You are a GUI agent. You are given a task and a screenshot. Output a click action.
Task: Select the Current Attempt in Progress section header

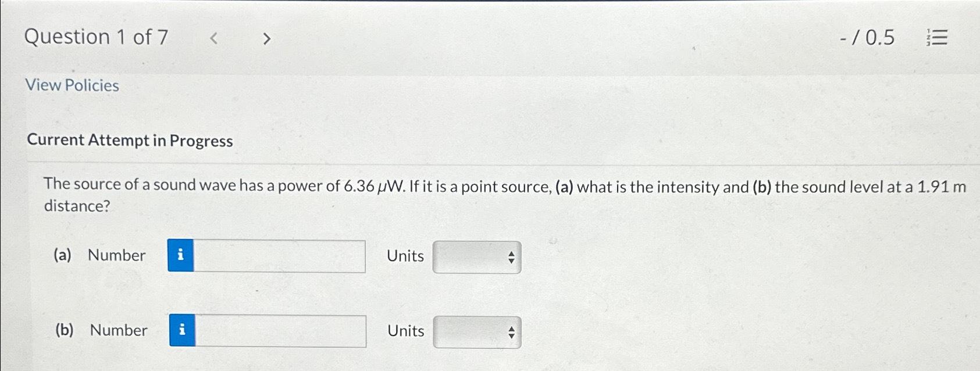click(131, 140)
